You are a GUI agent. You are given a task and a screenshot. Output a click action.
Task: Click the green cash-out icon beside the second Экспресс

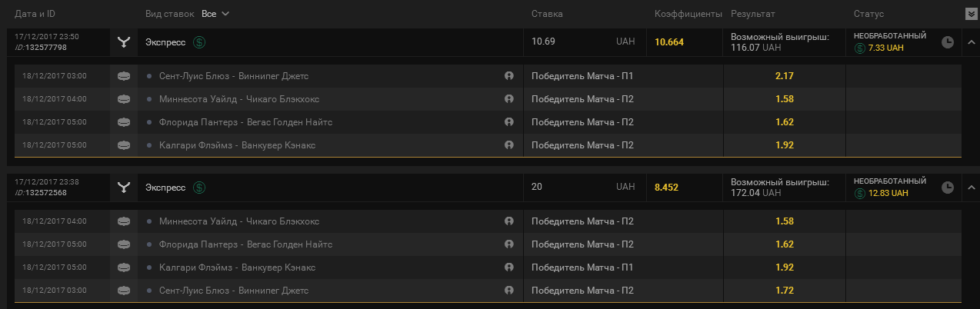pyautogui.click(x=199, y=187)
